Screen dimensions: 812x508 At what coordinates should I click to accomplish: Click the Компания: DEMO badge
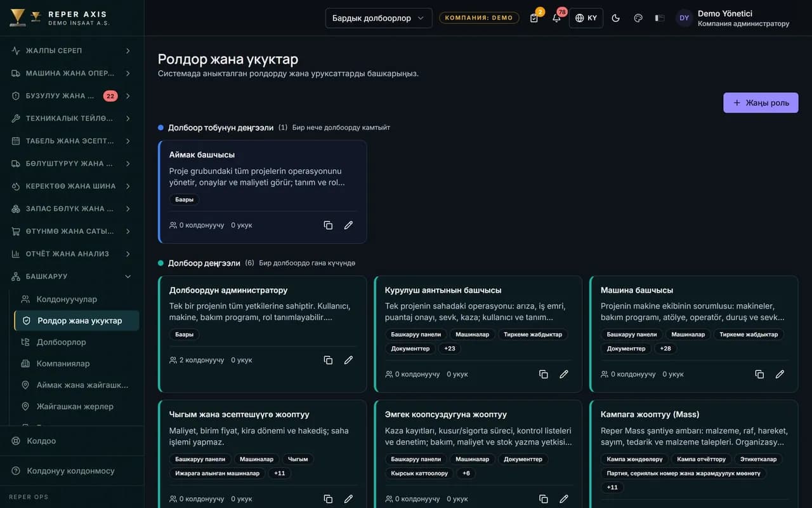479,18
